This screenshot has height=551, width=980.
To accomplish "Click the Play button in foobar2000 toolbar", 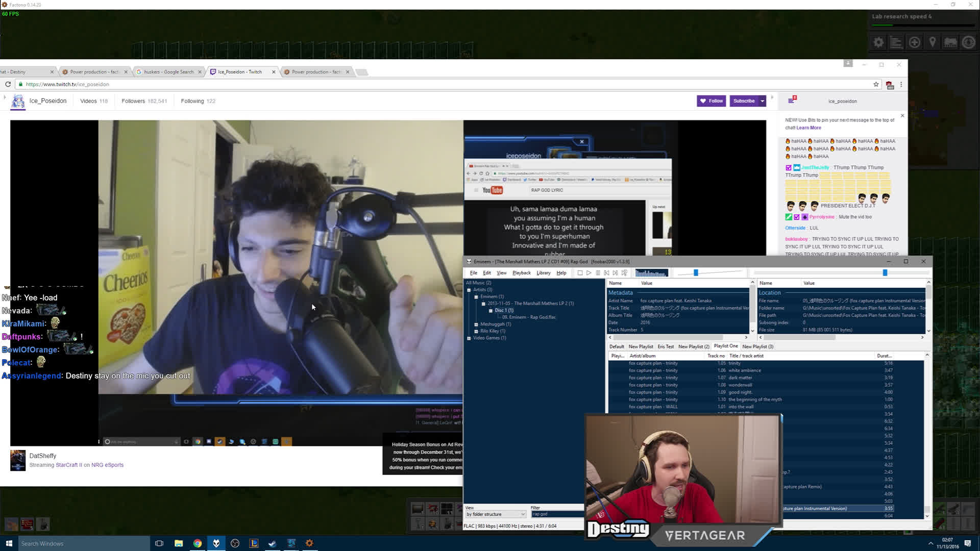I will (589, 273).
